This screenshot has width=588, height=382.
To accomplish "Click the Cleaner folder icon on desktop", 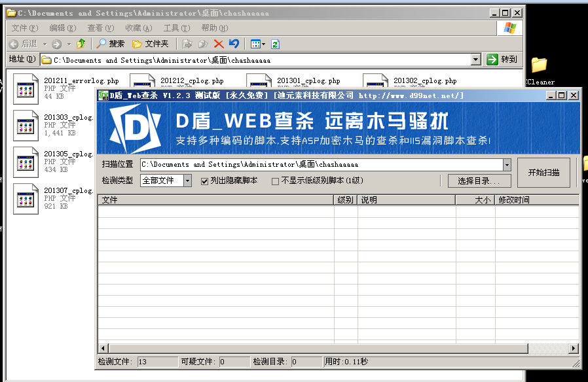I will point(539,65).
